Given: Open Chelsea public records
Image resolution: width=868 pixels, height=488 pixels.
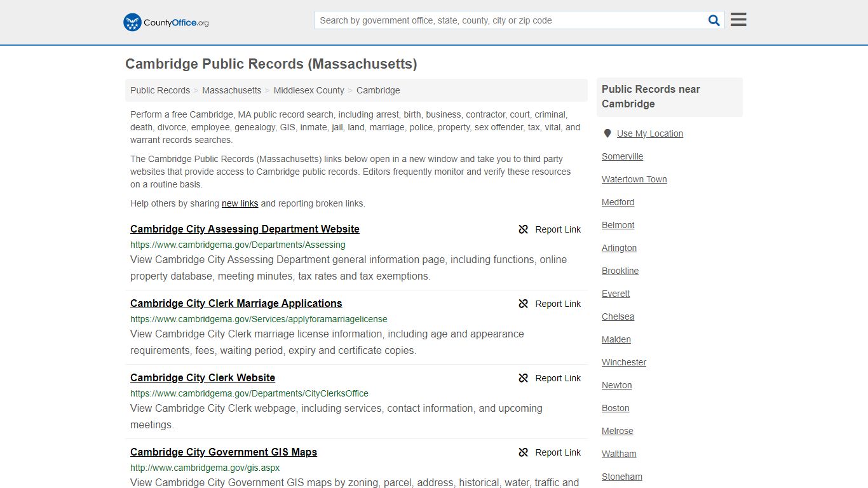Looking at the screenshot, I should click(618, 316).
